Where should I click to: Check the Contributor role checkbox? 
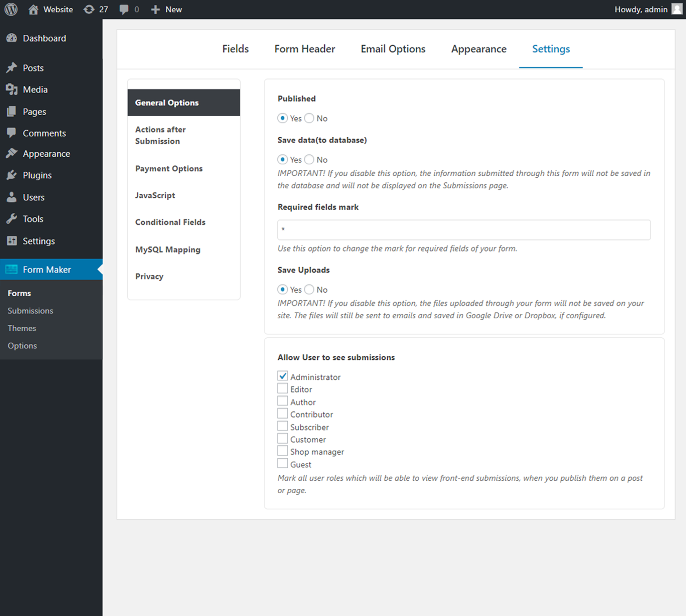(x=282, y=414)
